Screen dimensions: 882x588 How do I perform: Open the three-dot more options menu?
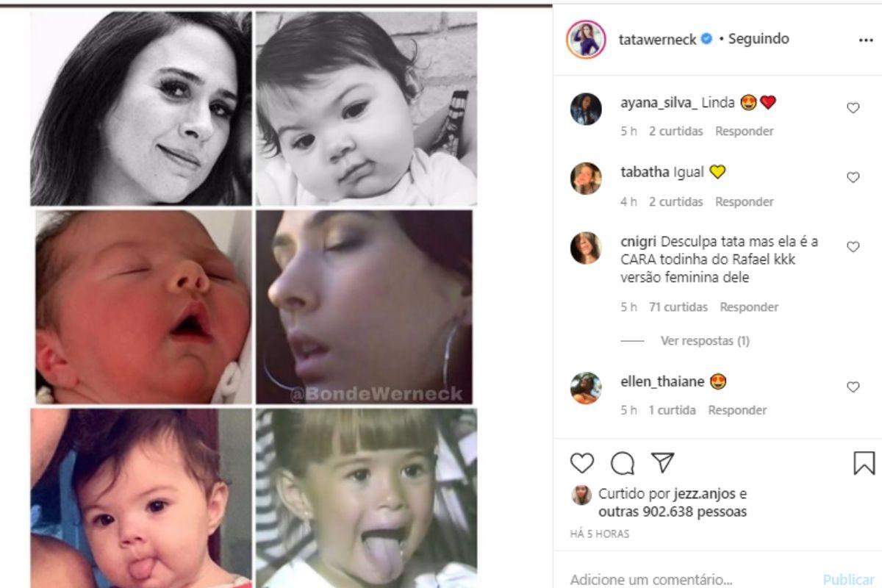tap(866, 40)
